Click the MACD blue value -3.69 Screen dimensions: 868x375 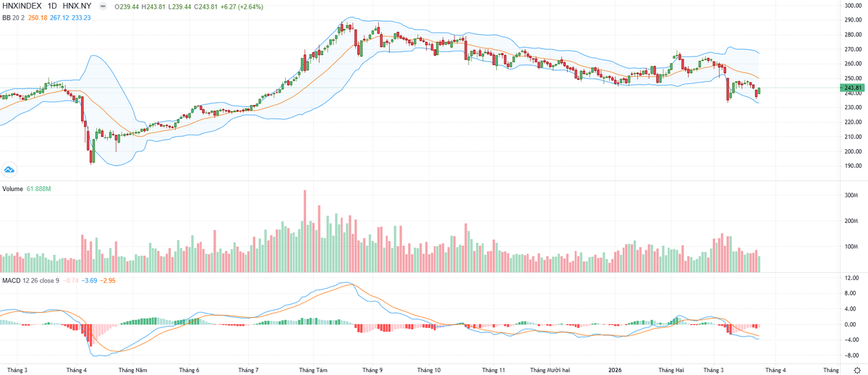pyautogui.click(x=89, y=279)
